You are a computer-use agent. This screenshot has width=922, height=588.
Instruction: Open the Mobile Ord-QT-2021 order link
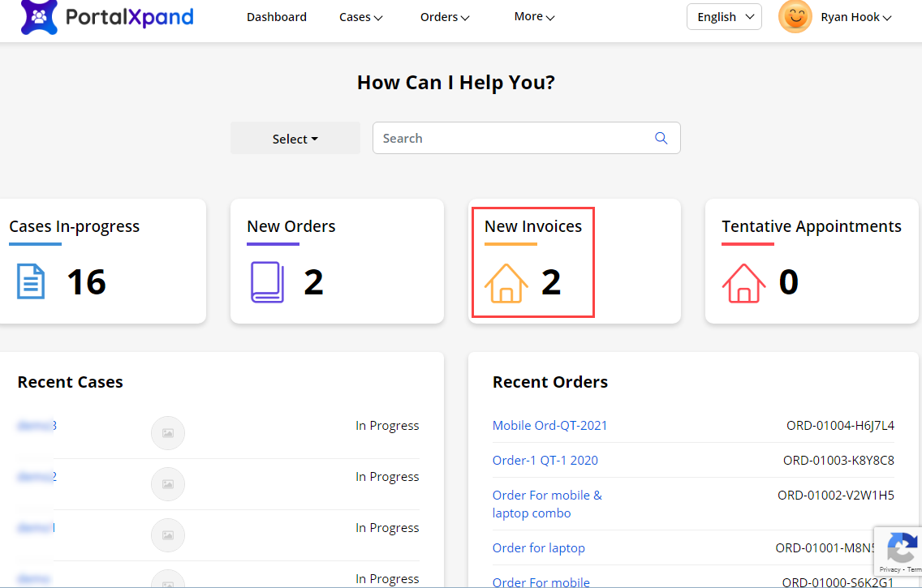point(549,426)
